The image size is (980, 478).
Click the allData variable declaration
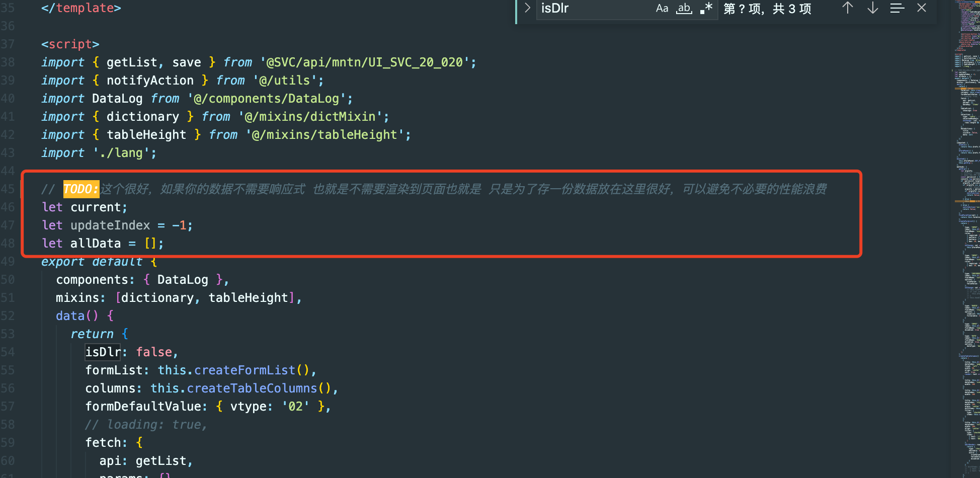[96, 244]
